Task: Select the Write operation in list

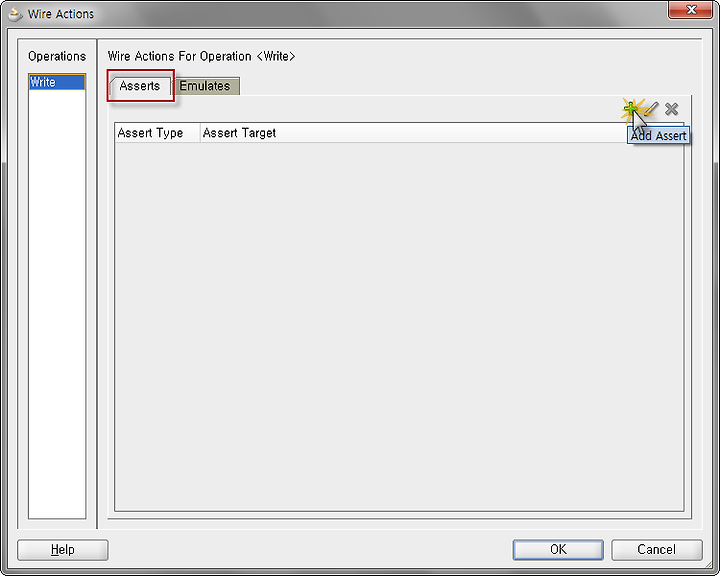Action: [x=57, y=82]
